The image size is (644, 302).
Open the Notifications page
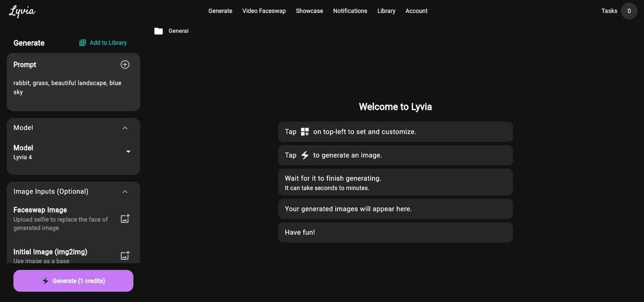pos(350,11)
